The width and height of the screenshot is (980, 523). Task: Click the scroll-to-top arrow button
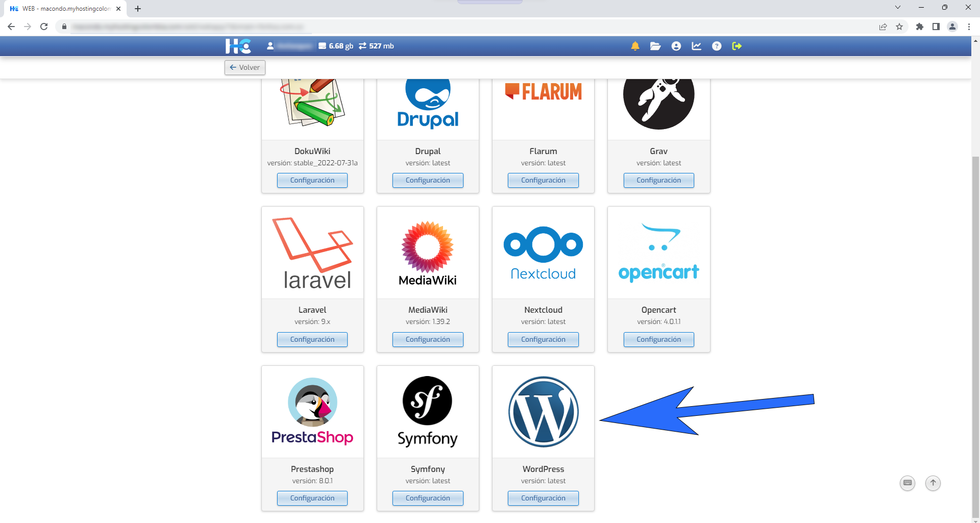[x=933, y=483]
